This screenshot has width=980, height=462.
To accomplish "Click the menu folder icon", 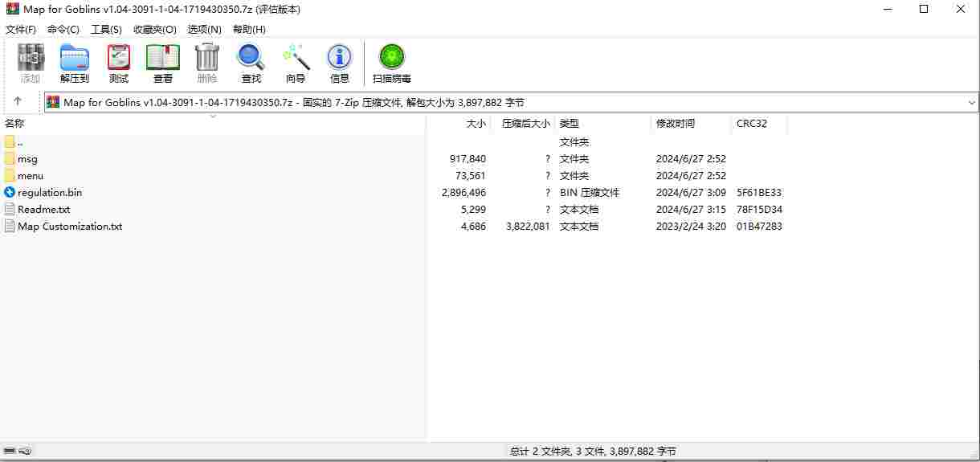I will (10, 175).
